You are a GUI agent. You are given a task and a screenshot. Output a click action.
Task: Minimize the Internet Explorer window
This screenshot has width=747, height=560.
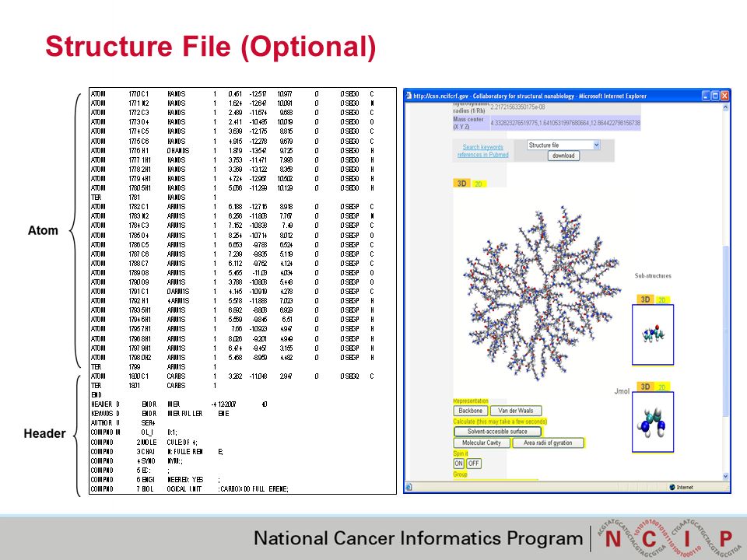(706, 96)
